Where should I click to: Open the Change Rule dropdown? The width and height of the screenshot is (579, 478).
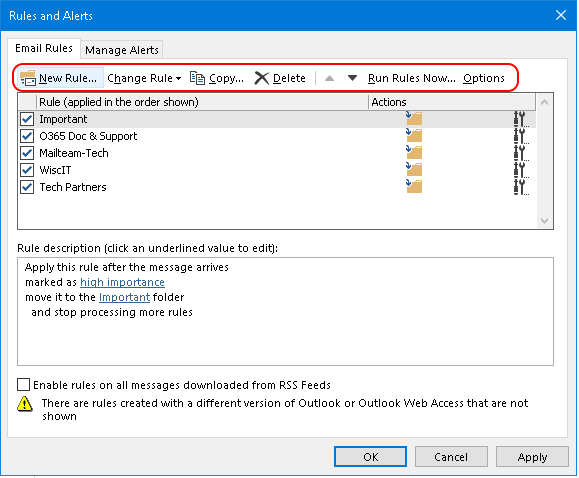pyautogui.click(x=144, y=78)
